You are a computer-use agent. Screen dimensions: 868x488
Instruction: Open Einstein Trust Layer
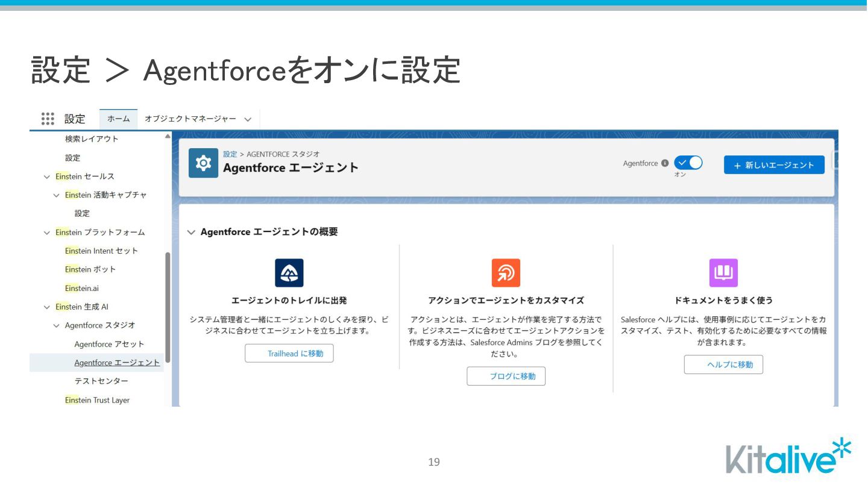click(97, 400)
